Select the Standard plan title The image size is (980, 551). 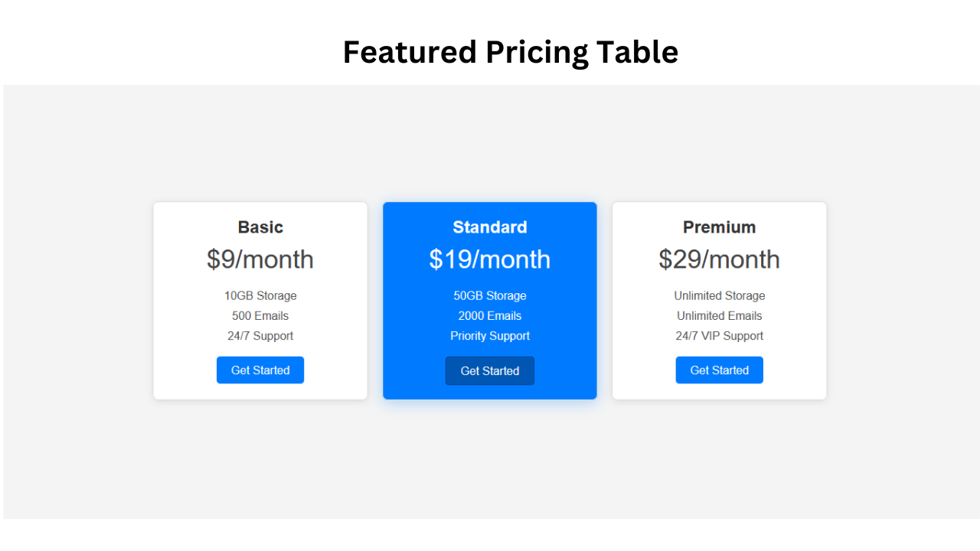(x=490, y=227)
